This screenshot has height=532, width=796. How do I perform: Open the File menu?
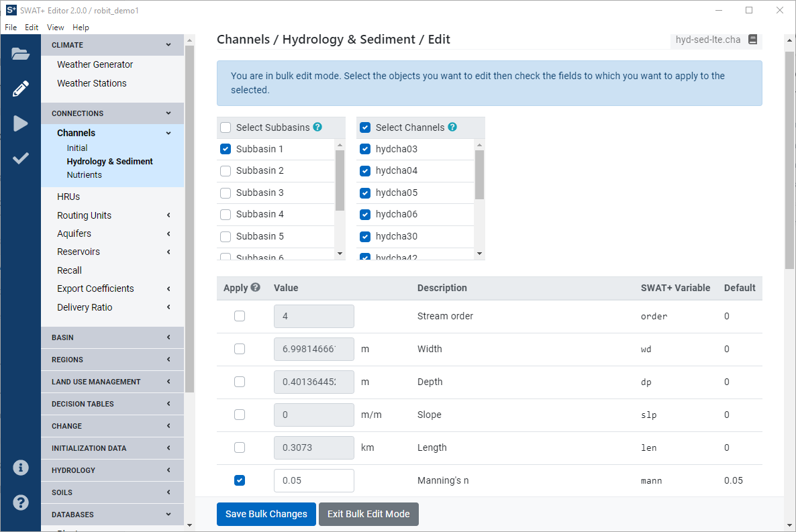coord(11,28)
